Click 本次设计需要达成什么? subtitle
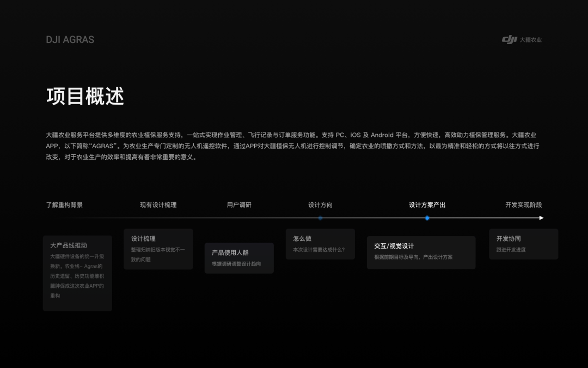588x368 pixels. coord(318,250)
